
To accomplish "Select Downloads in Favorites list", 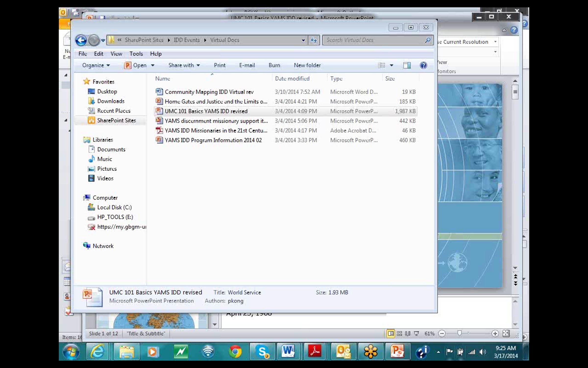I will coord(111,101).
